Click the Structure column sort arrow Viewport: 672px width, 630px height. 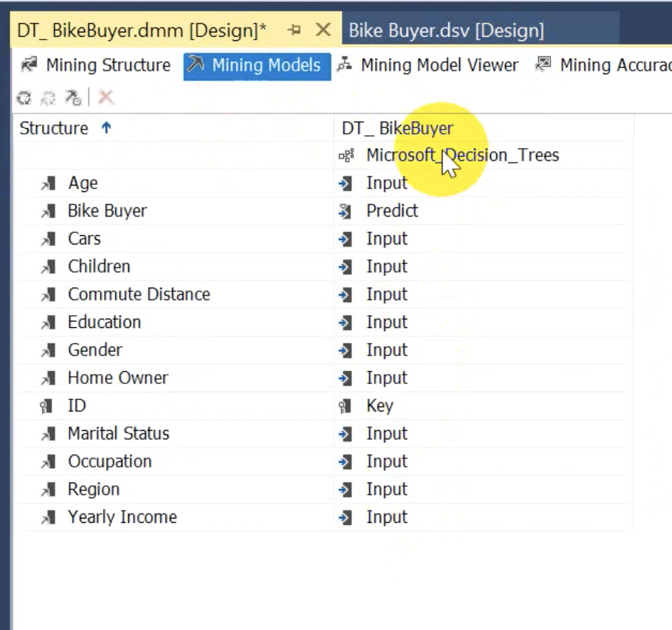(106, 127)
